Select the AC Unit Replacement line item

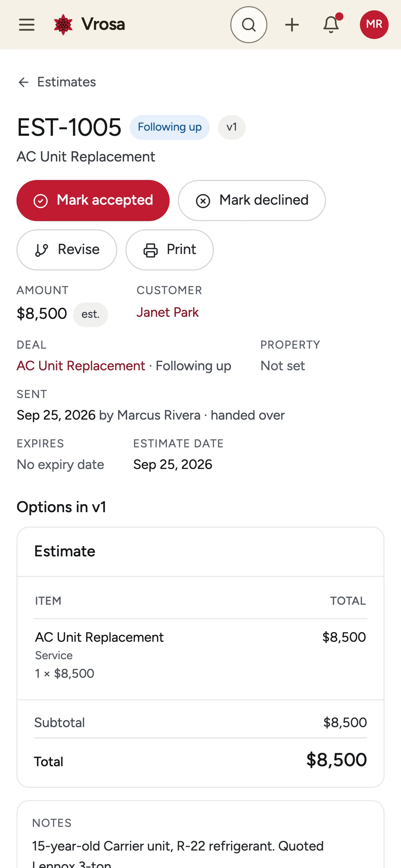point(200,655)
